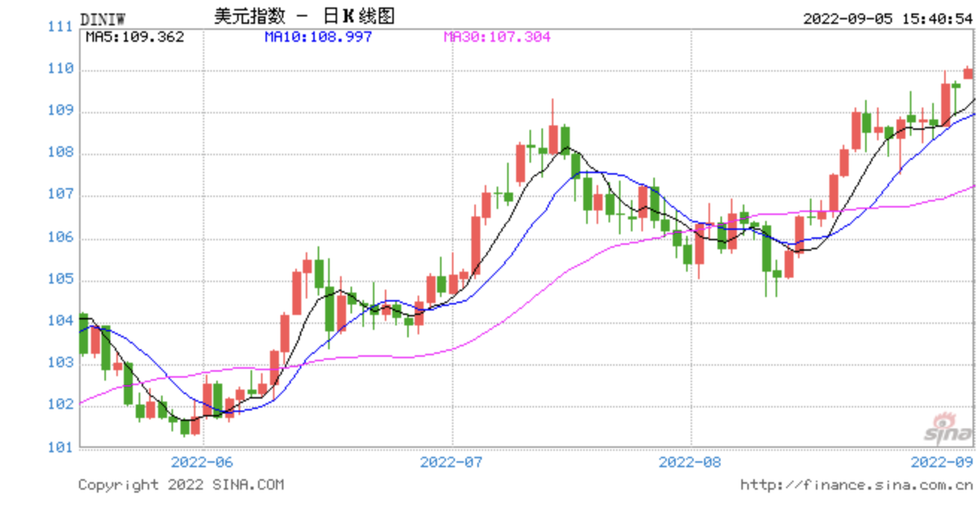Click the 110 y-axis price label
The width and height of the screenshot is (980, 515).
pos(60,69)
